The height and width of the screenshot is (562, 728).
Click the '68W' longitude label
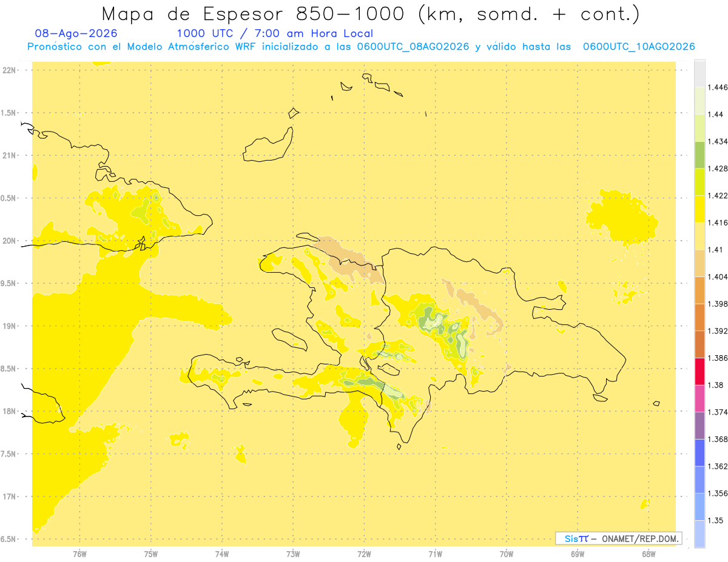[x=648, y=554]
